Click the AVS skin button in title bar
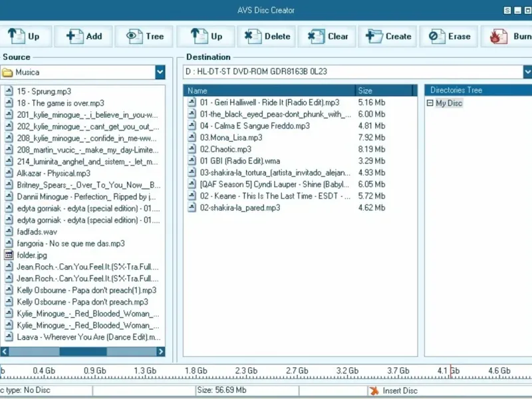 point(507,11)
